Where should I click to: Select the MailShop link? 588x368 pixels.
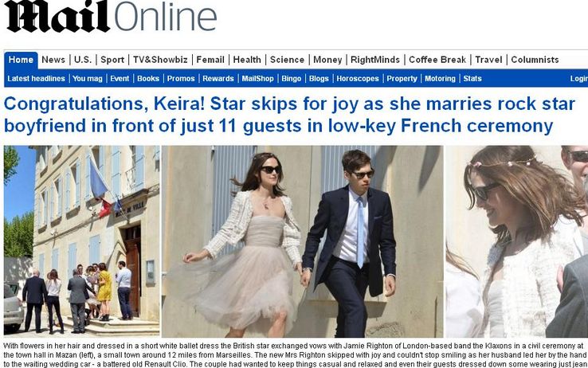click(x=257, y=78)
